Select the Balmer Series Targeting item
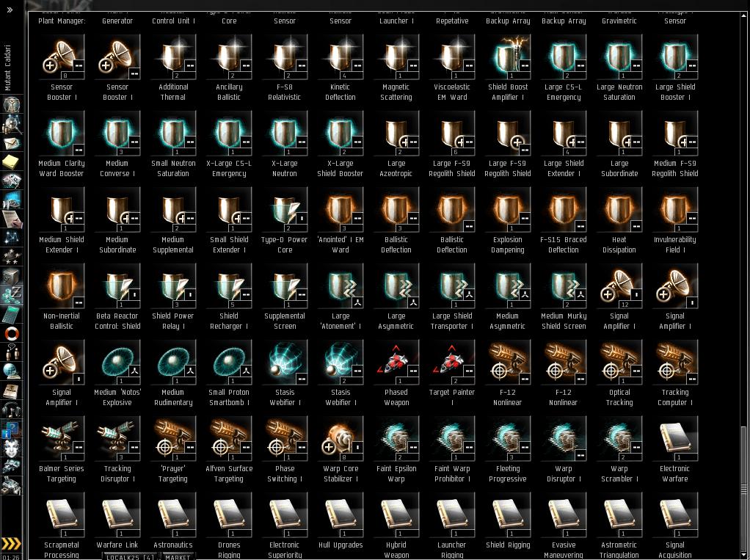 coord(62,438)
